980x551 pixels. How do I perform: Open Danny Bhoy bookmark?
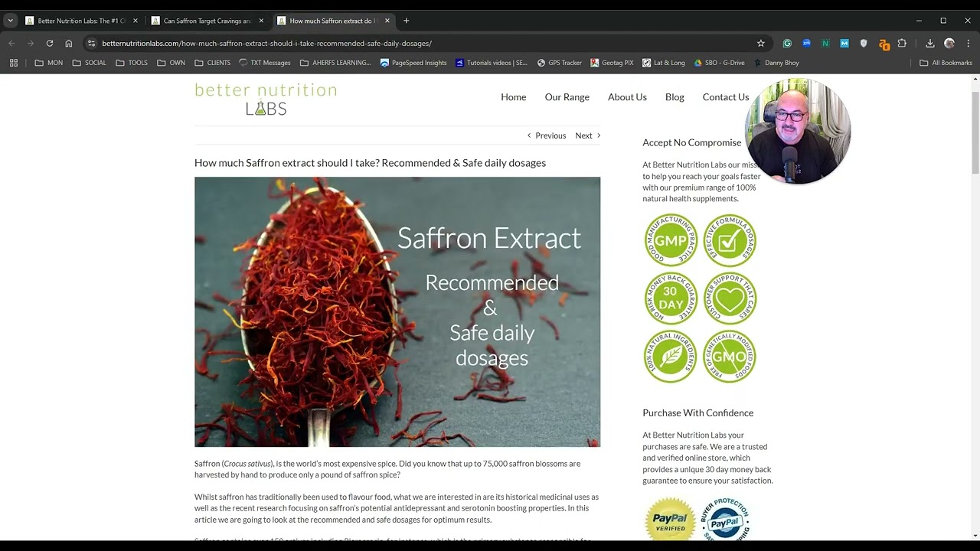776,63
